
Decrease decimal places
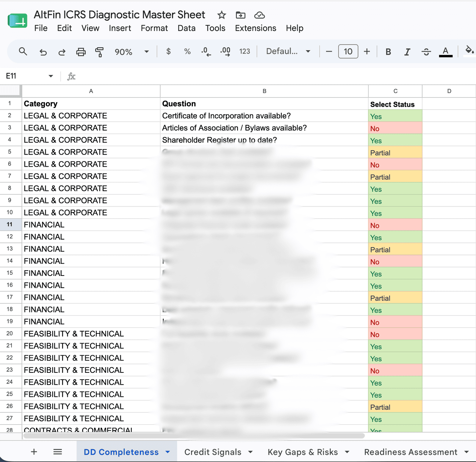point(206,52)
